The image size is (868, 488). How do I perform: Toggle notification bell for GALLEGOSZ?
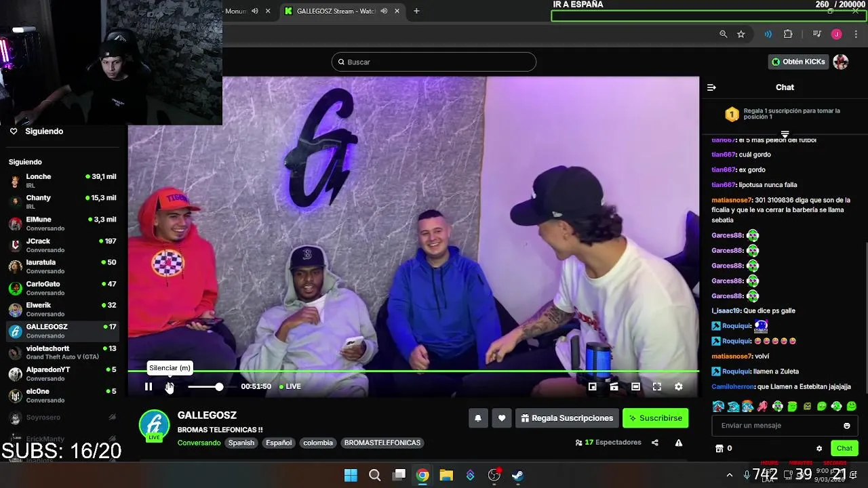(x=477, y=418)
